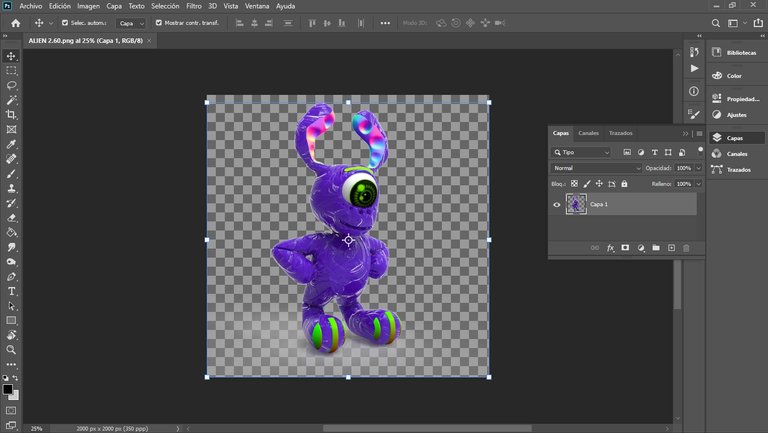Toggle lock transparent pixels
This screenshot has height=433, width=768.
[574, 184]
